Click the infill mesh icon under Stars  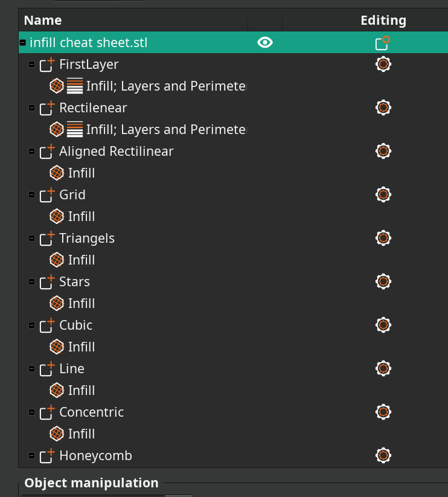(x=57, y=303)
